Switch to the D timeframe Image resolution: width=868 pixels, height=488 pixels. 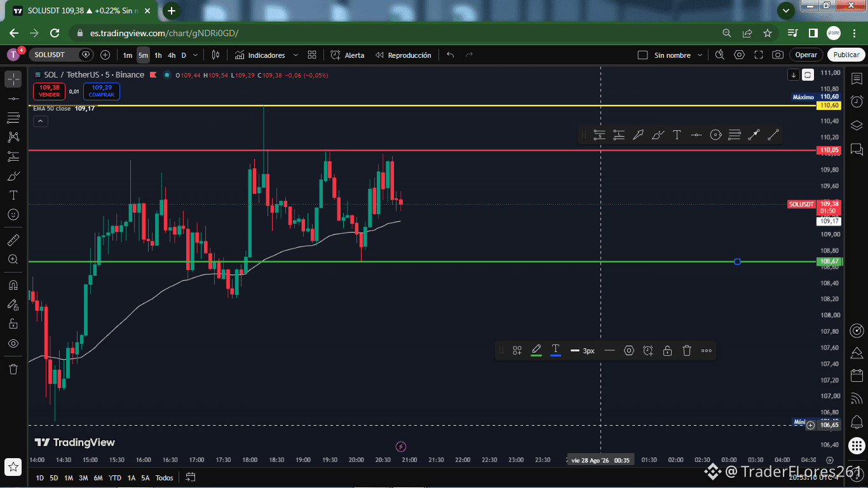184,55
